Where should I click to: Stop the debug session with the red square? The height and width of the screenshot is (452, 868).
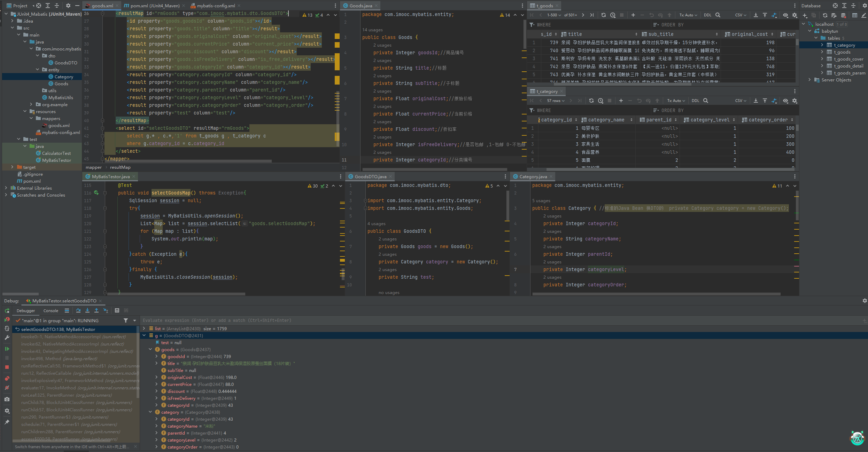(7, 367)
